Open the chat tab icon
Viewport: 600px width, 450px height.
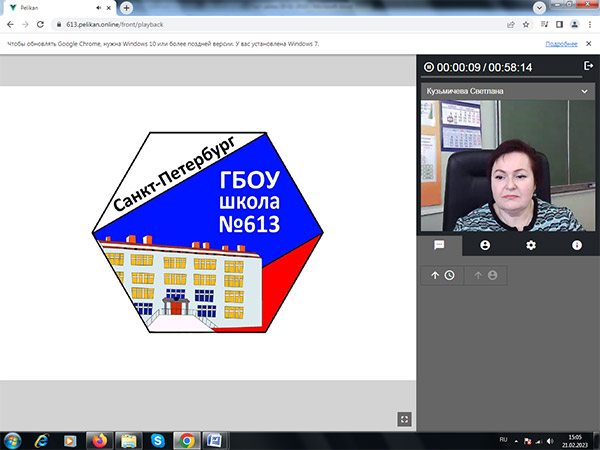439,245
